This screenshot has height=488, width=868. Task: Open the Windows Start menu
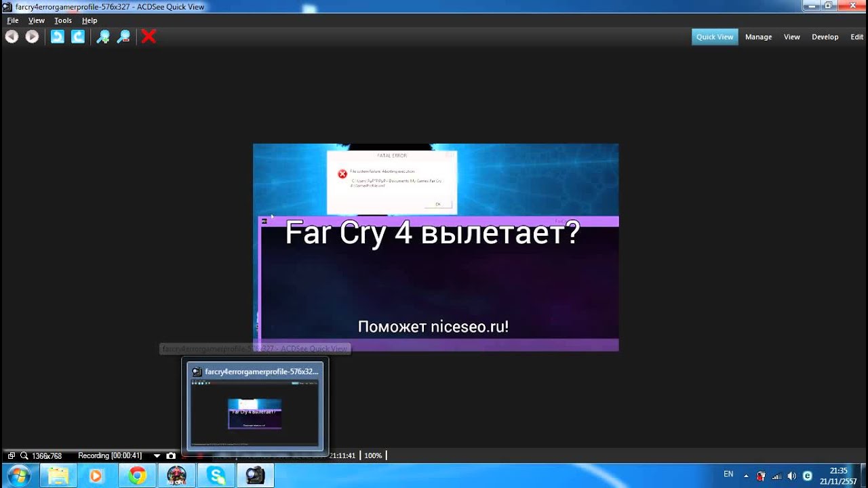pyautogui.click(x=18, y=475)
